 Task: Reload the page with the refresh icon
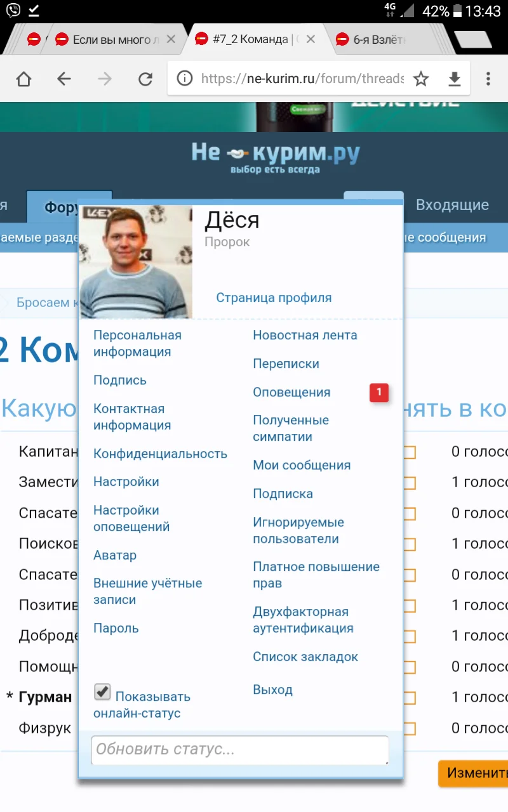tap(145, 79)
